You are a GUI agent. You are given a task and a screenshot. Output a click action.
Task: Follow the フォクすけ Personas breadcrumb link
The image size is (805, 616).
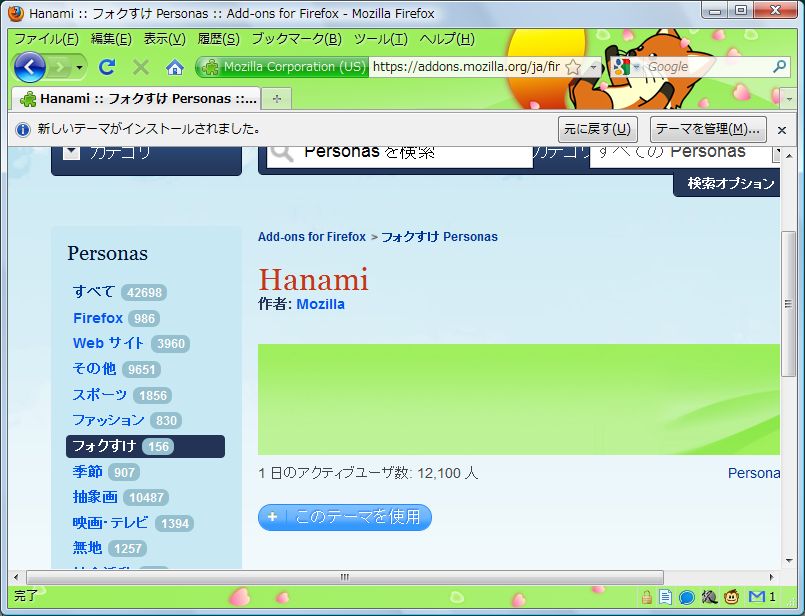[439, 237]
